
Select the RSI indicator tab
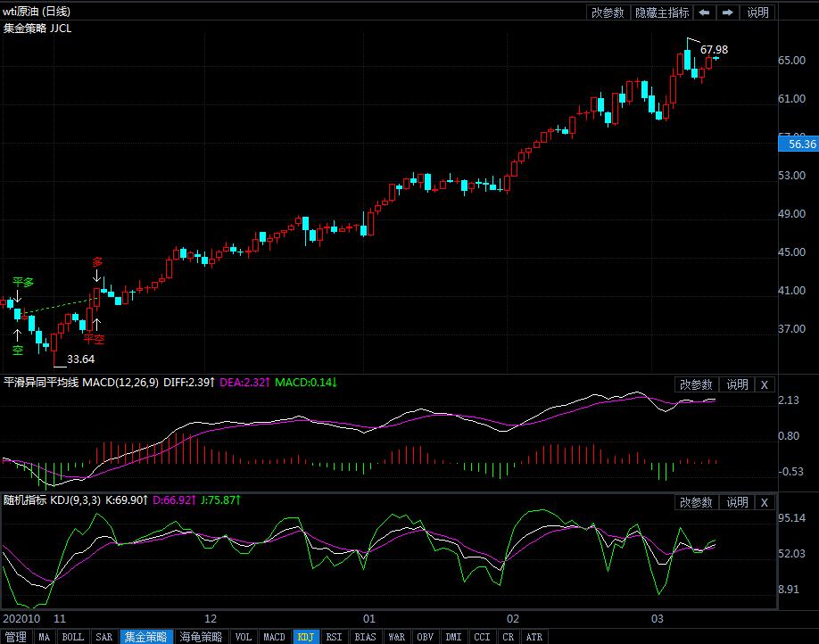click(334, 637)
